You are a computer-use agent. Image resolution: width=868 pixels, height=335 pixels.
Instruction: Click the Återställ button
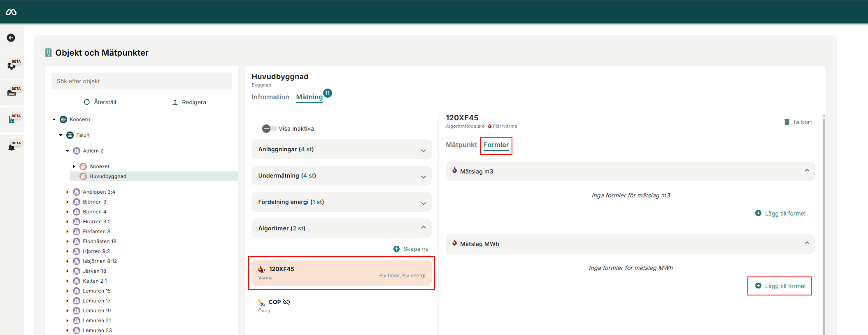pyautogui.click(x=100, y=102)
